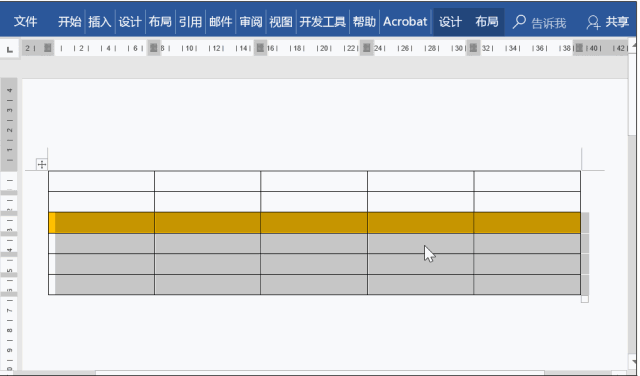Switch to the 引用 ribbon tab
Viewport: 640px width, 376px height.
click(x=190, y=22)
